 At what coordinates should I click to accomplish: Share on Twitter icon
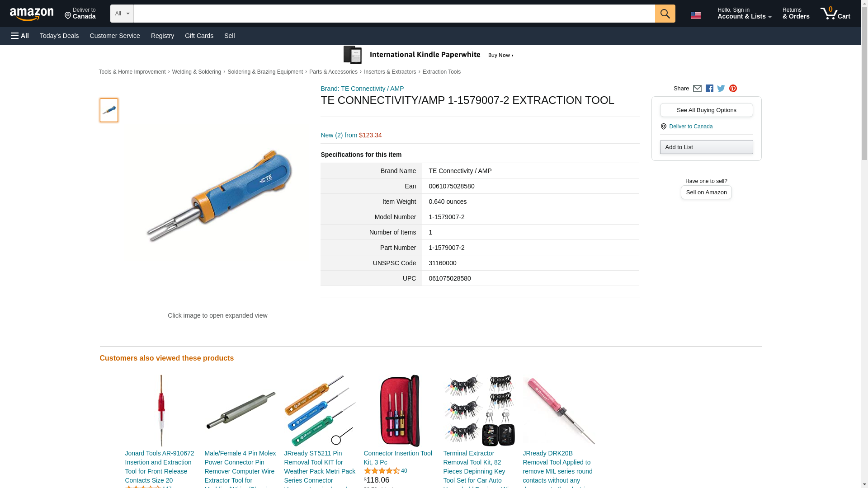tap(721, 89)
